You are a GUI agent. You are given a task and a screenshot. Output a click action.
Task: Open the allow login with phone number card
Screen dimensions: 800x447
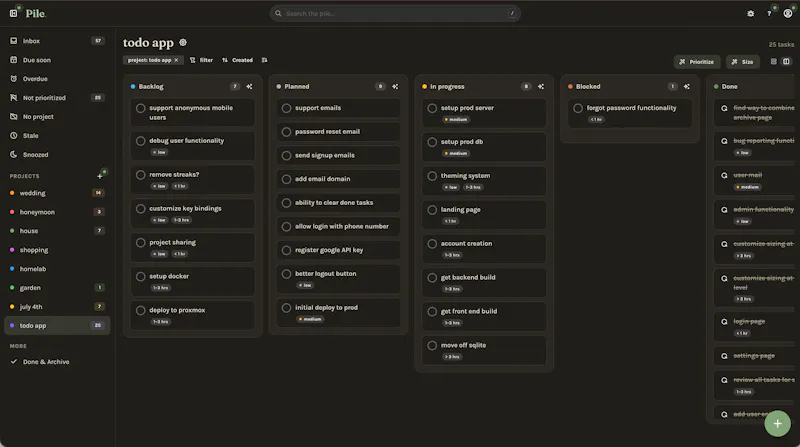tap(338, 227)
